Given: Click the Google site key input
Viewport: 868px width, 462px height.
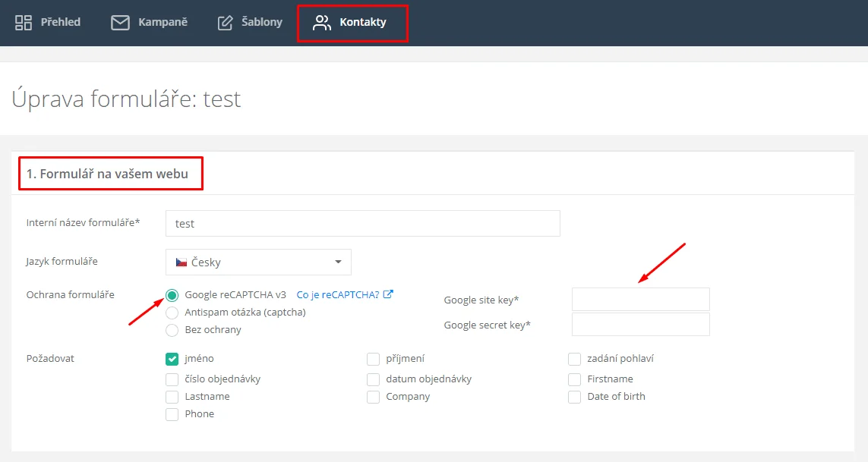Looking at the screenshot, I should (640, 300).
